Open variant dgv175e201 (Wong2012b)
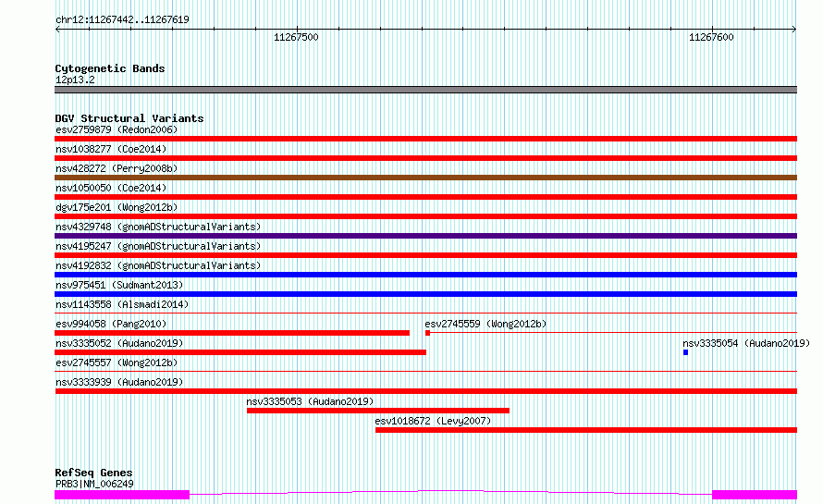Screen dimensions: 823x504 tap(117, 207)
